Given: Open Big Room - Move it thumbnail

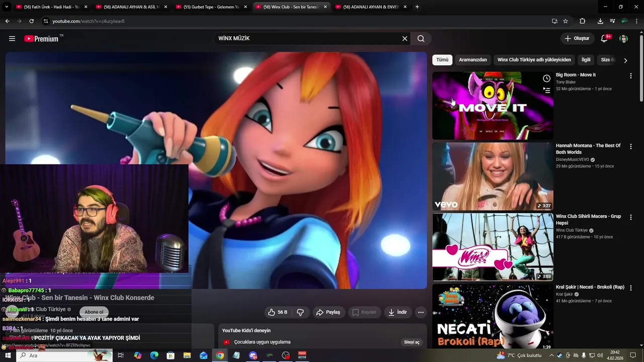Looking at the screenshot, I should [x=493, y=106].
